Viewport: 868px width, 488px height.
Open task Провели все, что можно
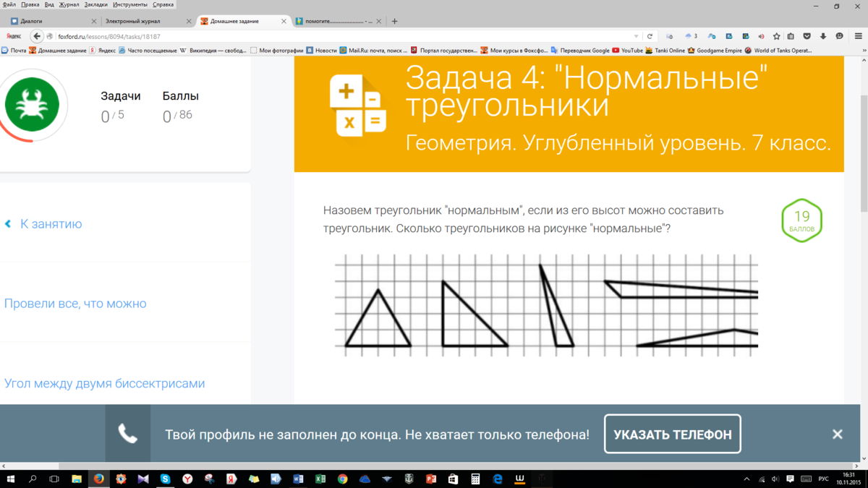75,304
